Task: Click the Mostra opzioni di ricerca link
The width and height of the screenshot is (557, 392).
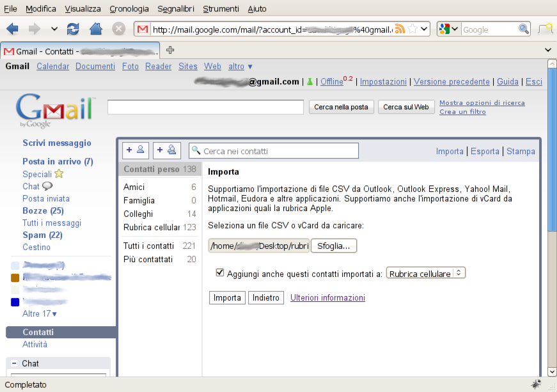Action: [482, 102]
